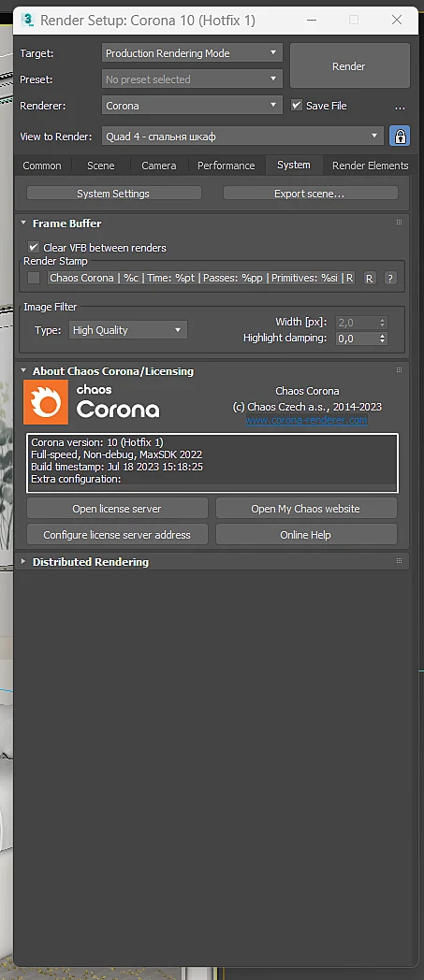Uncheck Clear VFB between renders
Image resolution: width=424 pixels, height=980 pixels.
pos(34,248)
